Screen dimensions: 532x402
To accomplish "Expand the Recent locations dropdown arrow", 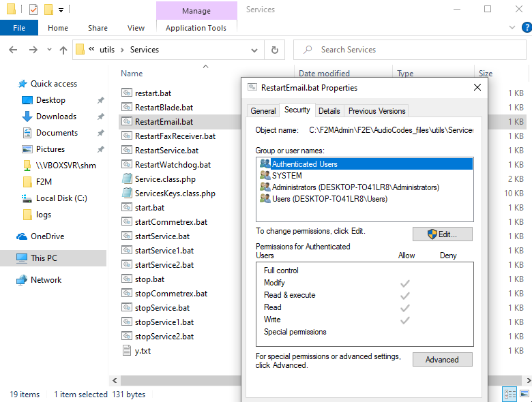I will pyautogui.click(x=48, y=50).
